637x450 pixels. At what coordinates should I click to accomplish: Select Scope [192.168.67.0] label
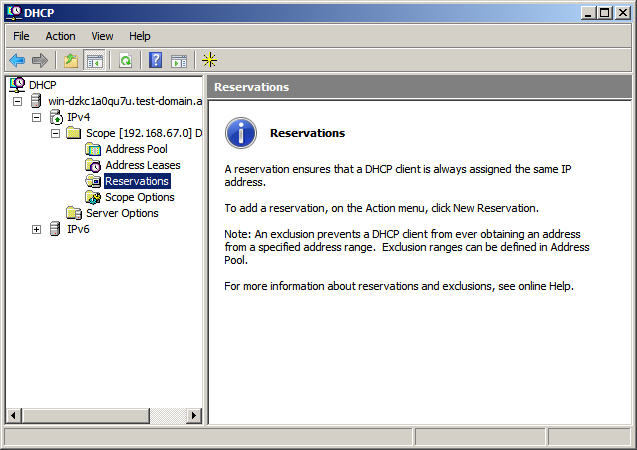pos(144,133)
